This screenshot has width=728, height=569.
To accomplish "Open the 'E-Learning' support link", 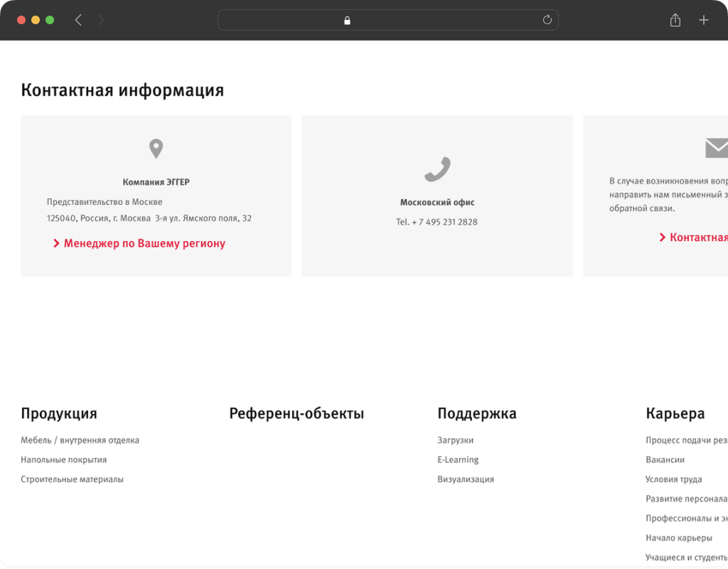I will (x=458, y=459).
